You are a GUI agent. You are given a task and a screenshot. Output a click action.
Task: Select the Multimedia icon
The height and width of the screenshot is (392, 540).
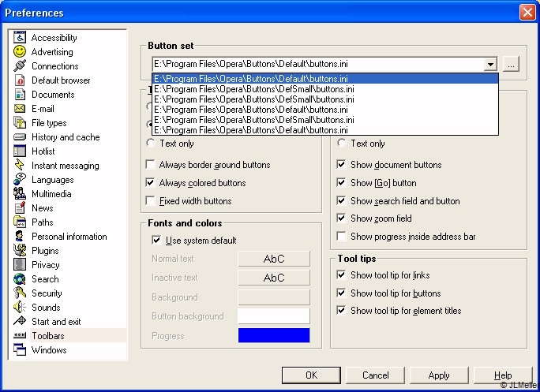[20, 193]
